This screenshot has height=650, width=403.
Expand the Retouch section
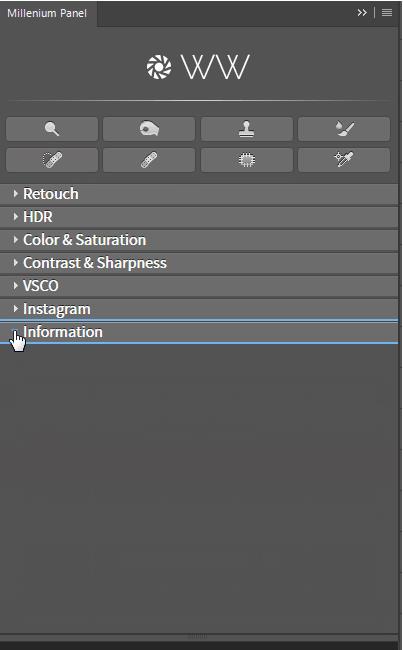pyautogui.click(x=199, y=194)
